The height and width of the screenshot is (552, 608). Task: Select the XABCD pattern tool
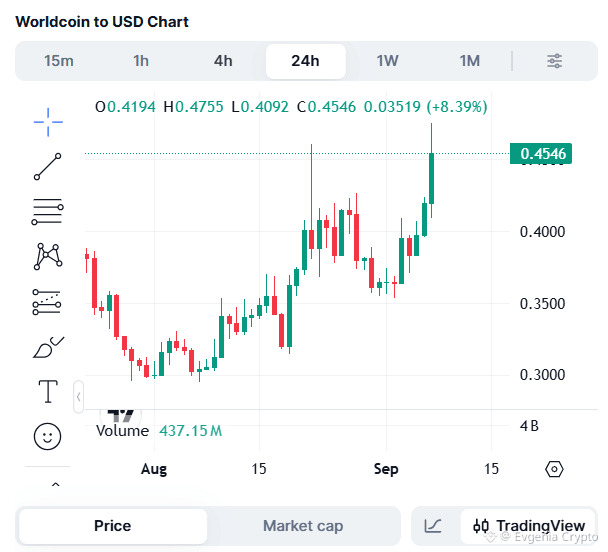48,256
